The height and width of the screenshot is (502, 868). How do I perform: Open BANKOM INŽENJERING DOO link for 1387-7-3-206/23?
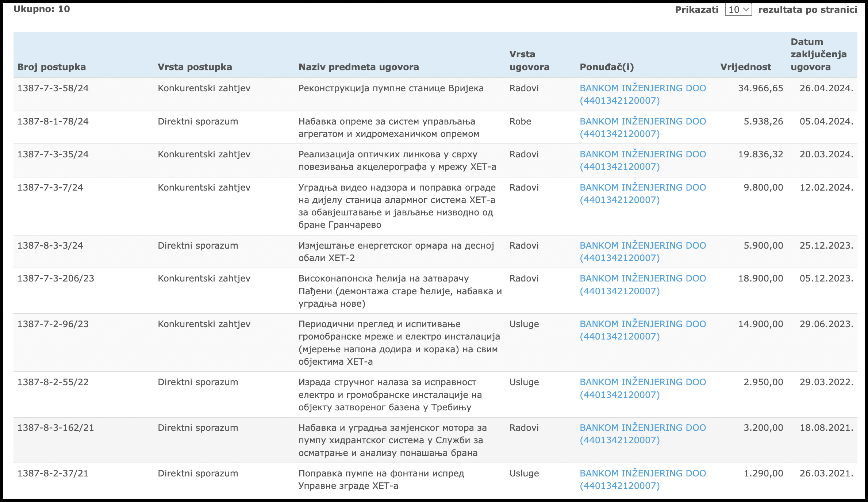pyautogui.click(x=643, y=285)
